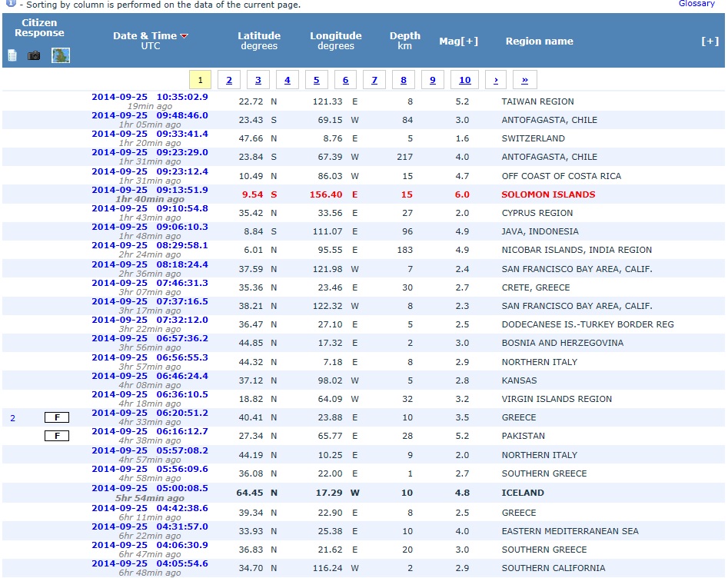Click the map icon under Citizen Response

click(x=61, y=55)
